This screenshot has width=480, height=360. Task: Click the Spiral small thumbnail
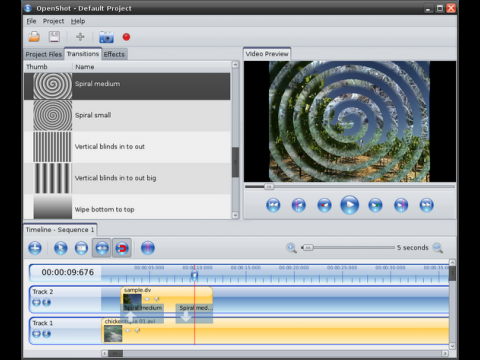(52, 115)
